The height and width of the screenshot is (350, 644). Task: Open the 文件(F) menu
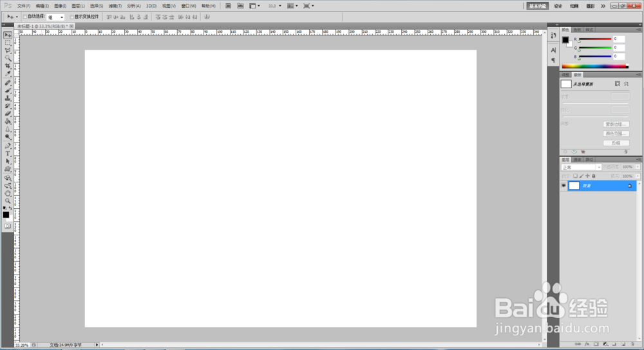point(24,6)
